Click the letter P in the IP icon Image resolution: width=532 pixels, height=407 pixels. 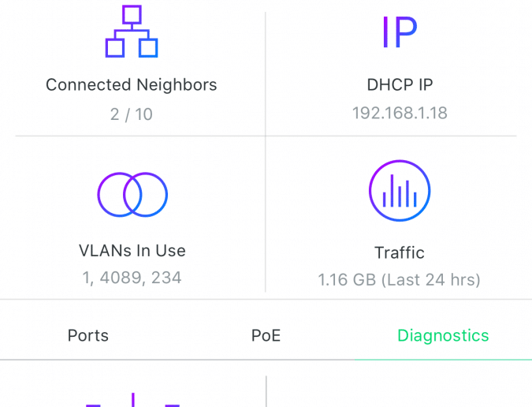(x=406, y=32)
